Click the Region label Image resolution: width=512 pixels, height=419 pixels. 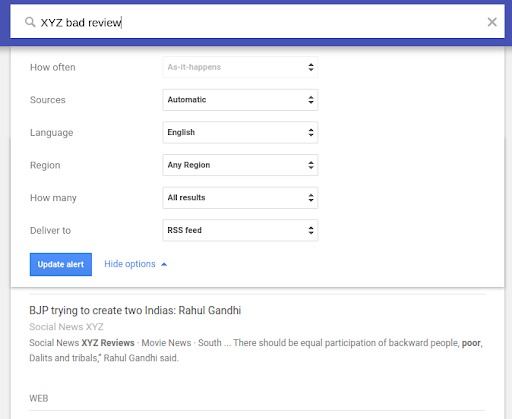(45, 165)
